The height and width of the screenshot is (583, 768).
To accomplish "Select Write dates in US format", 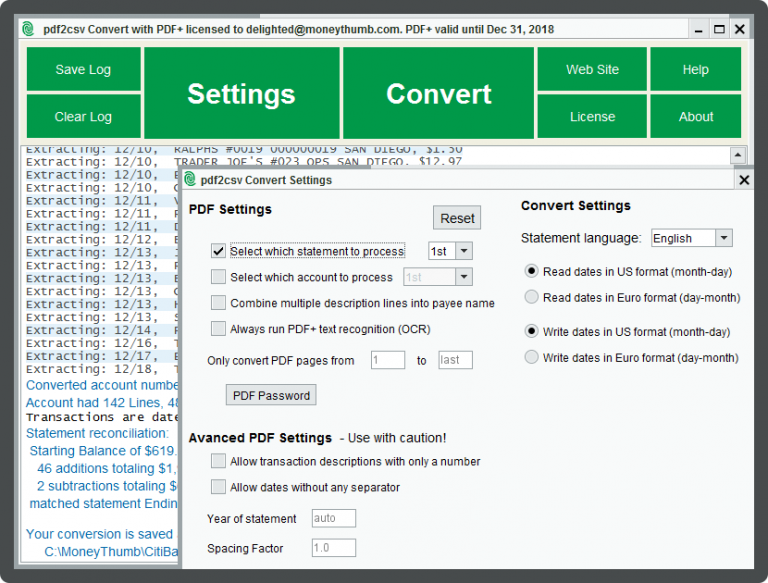I will [531, 331].
